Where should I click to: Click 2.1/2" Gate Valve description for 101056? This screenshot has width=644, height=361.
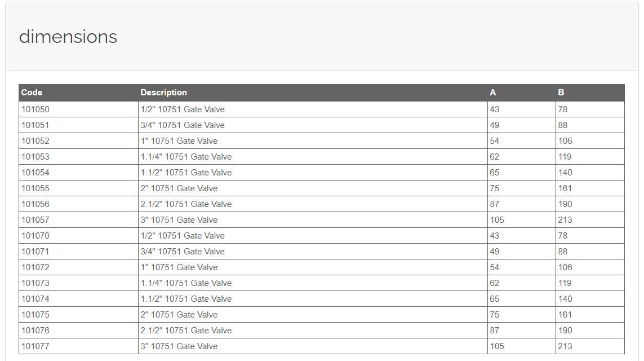[186, 204]
